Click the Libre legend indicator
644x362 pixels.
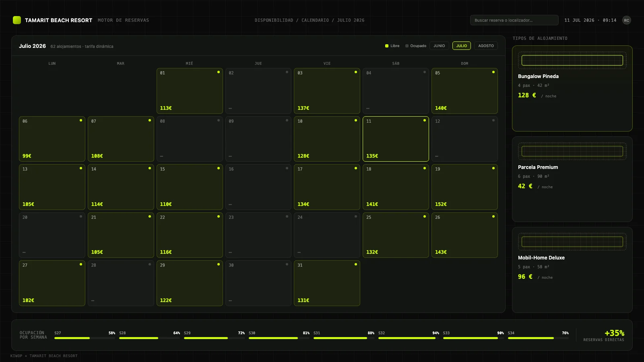coord(392,46)
